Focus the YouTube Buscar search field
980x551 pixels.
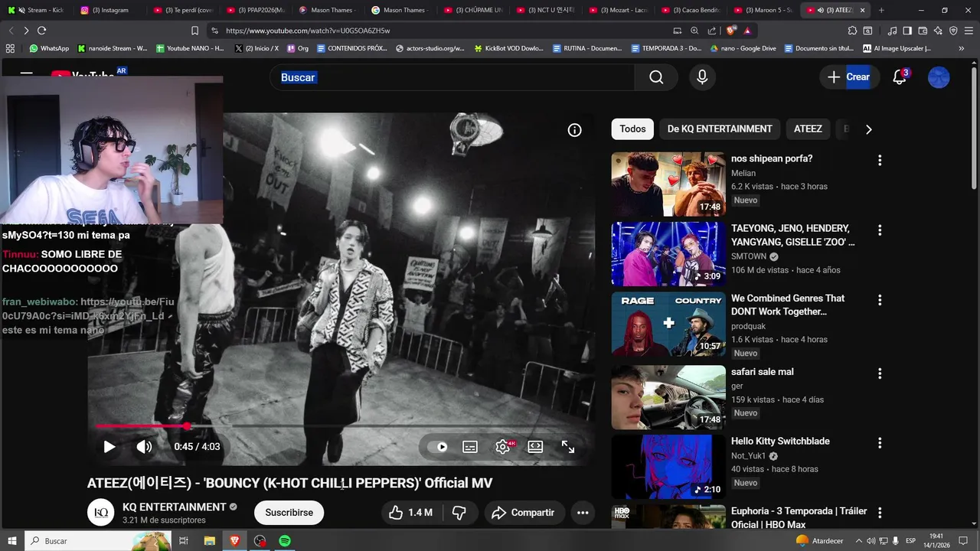pos(452,77)
